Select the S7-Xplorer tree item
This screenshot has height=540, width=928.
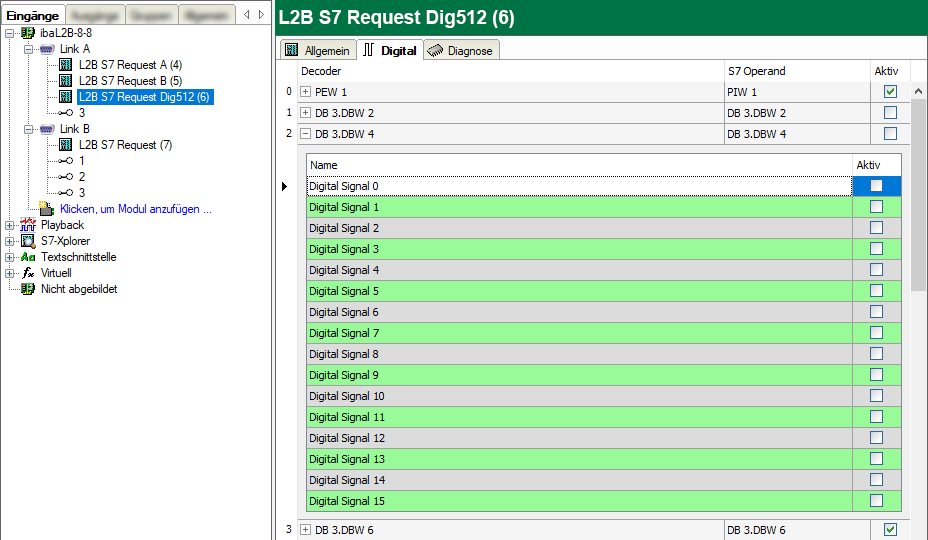coord(65,241)
